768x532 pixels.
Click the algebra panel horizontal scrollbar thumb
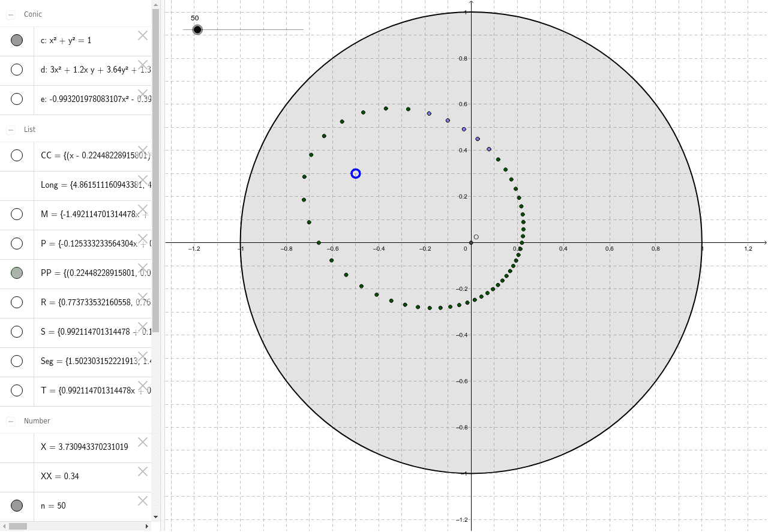(x=18, y=526)
